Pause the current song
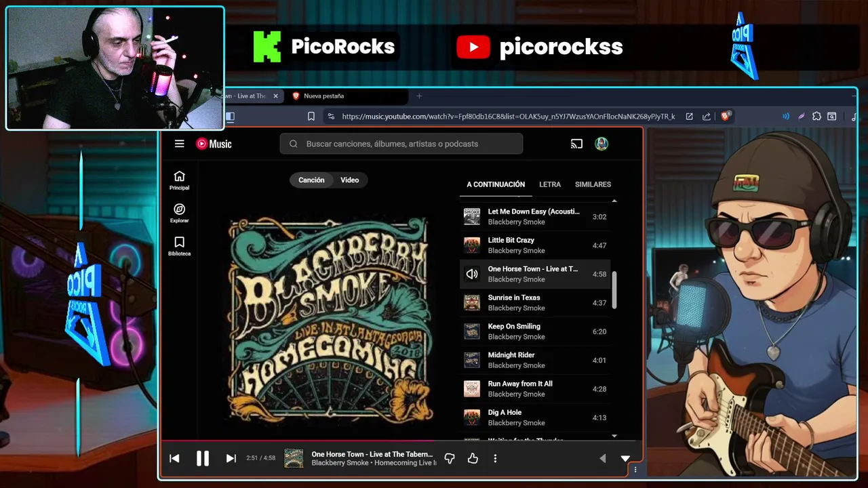The image size is (868, 488). point(202,458)
